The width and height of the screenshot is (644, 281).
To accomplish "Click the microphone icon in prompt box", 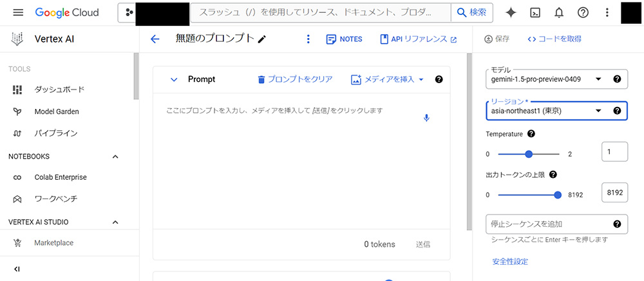I will (x=427, y=119).
